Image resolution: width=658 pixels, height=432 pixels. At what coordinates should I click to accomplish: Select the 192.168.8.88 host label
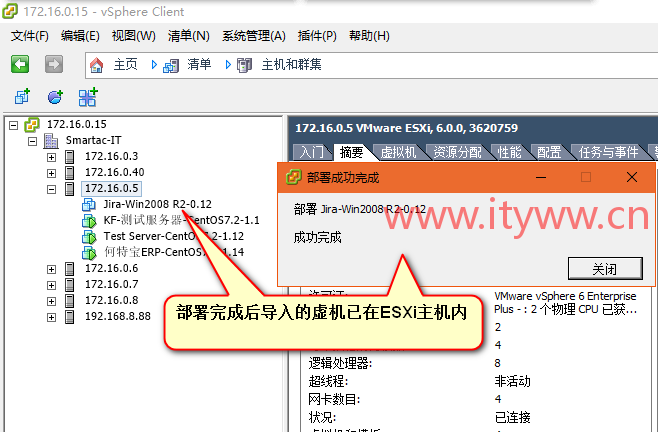click(x=118, y=317)
